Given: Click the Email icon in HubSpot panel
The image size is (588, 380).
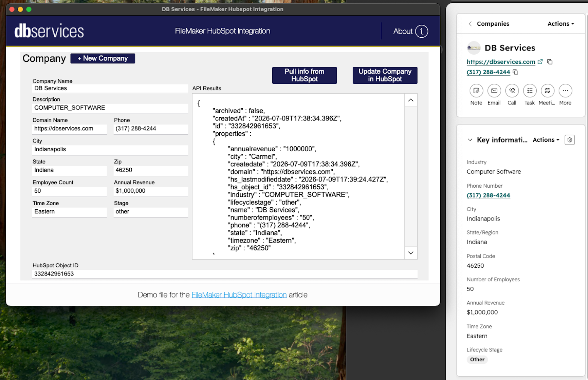Looking at the screenshot, I should 494,91.
